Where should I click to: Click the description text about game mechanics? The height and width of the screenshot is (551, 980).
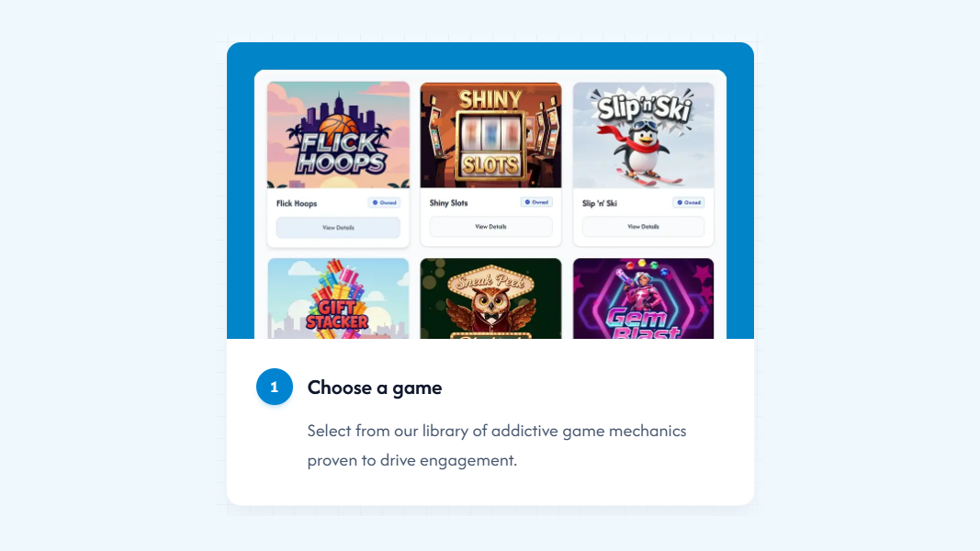496,445
